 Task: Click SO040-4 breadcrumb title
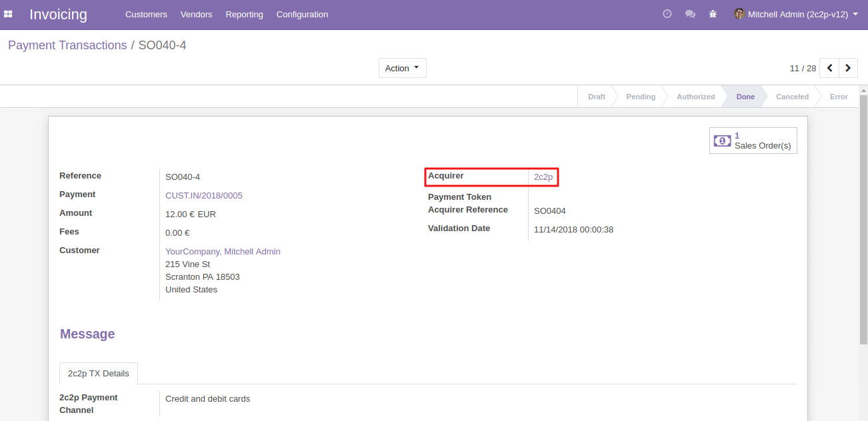point(162,45)
